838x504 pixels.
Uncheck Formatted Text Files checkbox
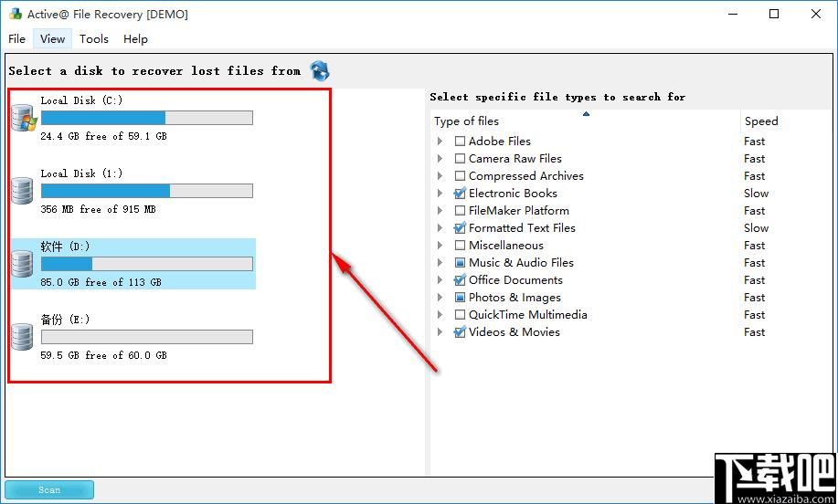click(460, 228)
